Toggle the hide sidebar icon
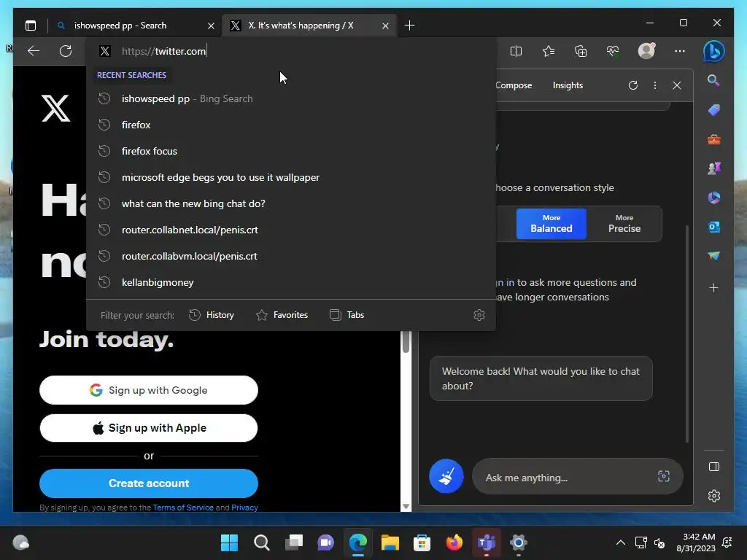The height and width of the screenshot is (560, 747). tap(713, 467)
